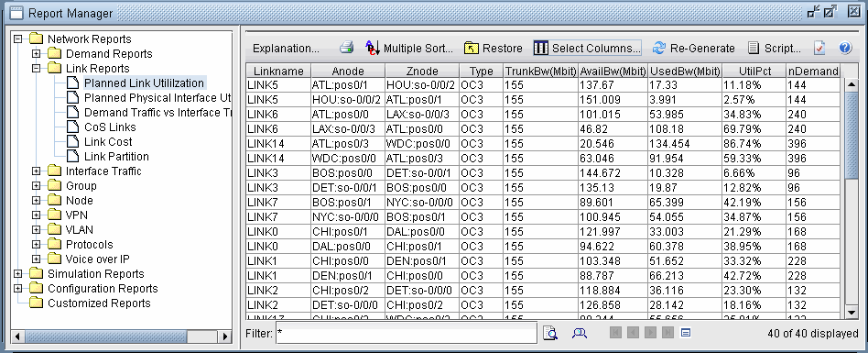Select the UsedBw cell 108.18
Screen dimensions: 868x353
(685, 129)
